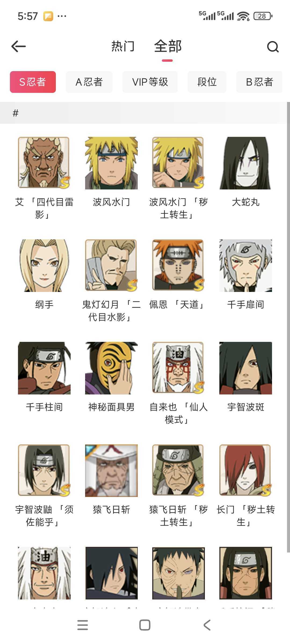Tap the Android back chevron icon
This screenshot has height=644, width=290.
point(207,625)
